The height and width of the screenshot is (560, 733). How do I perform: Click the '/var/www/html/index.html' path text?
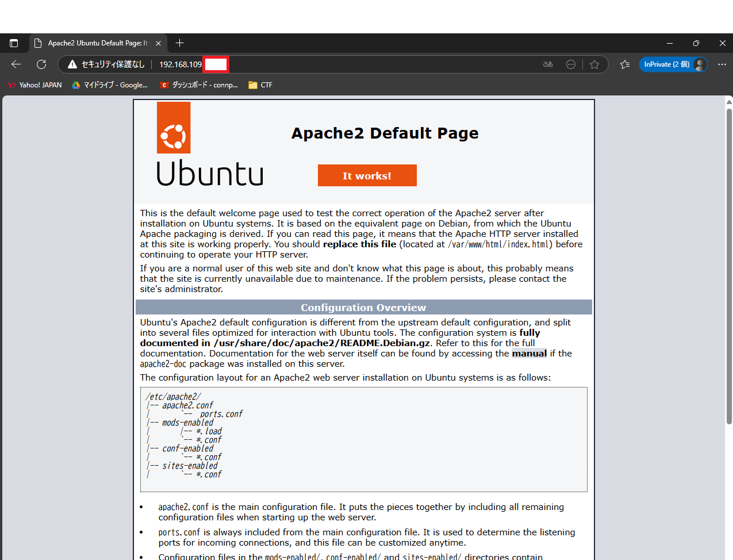click(x=500, y=244)
